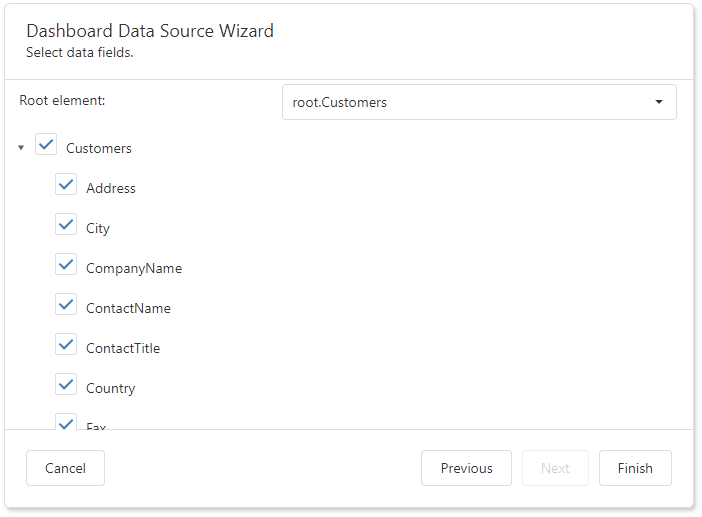The image size is (702, 517).
Task: Uncheck the ContactTitle field checkbox
Action: (66, 345)
